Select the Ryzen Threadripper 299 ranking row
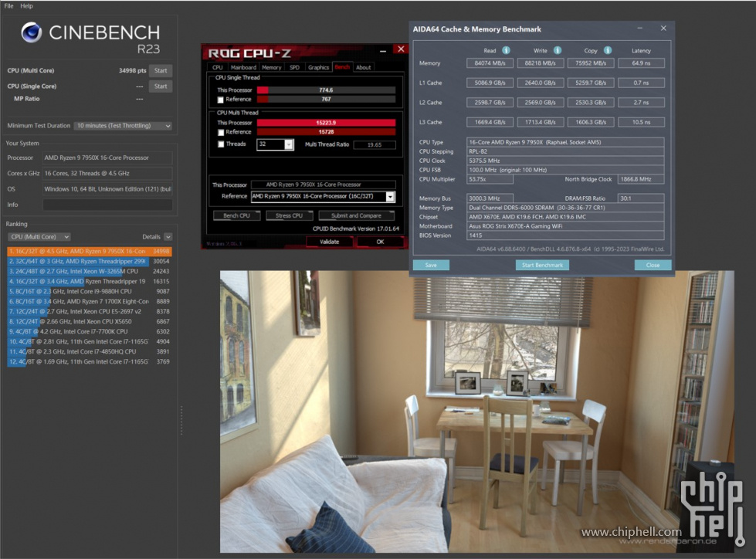The width and height of the screenshot is (756, 559). [90, 261]
